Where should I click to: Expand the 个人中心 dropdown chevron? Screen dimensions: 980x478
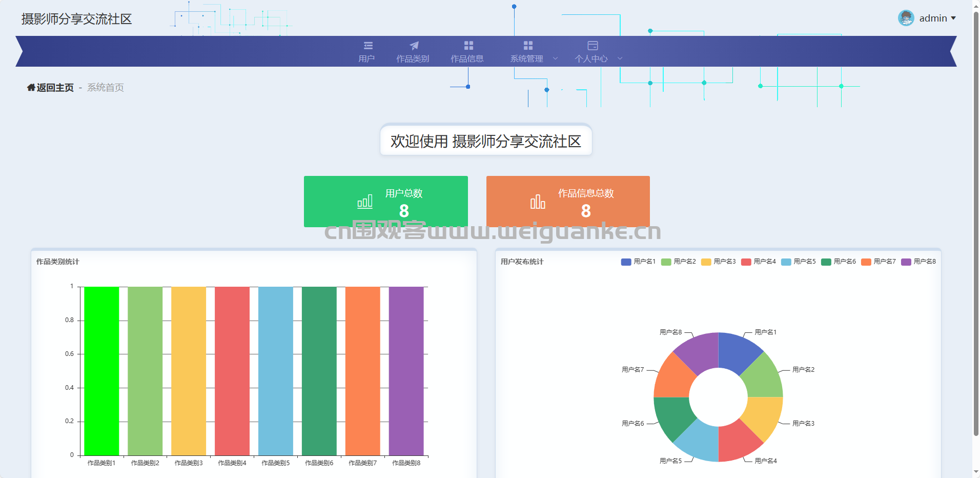click(620, 58)
